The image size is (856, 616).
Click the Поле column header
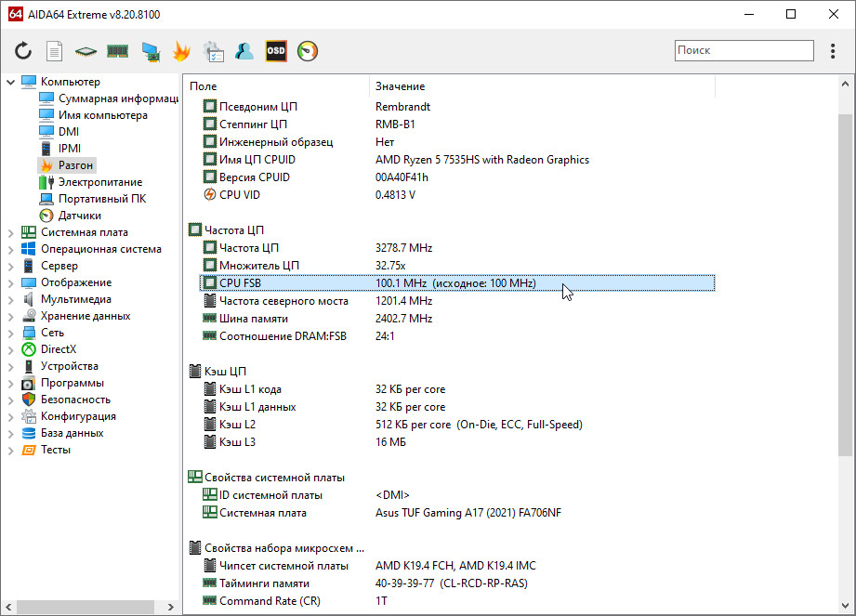204,86
